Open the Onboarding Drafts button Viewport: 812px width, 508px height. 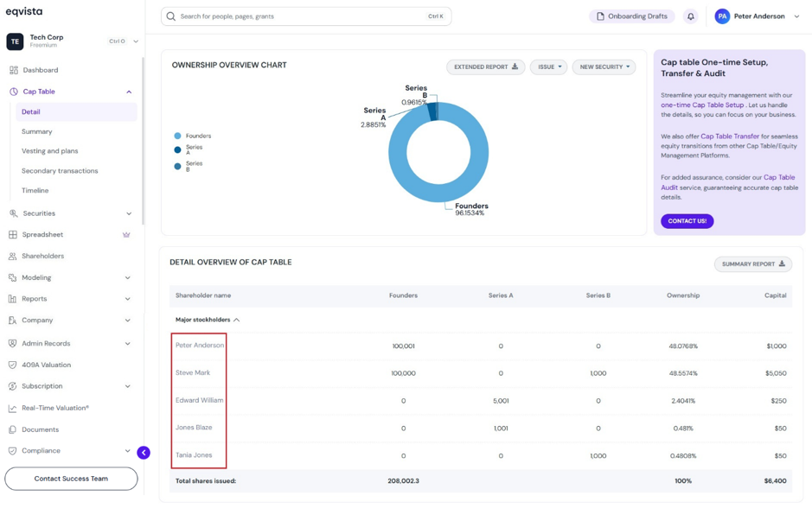point(632,16)
